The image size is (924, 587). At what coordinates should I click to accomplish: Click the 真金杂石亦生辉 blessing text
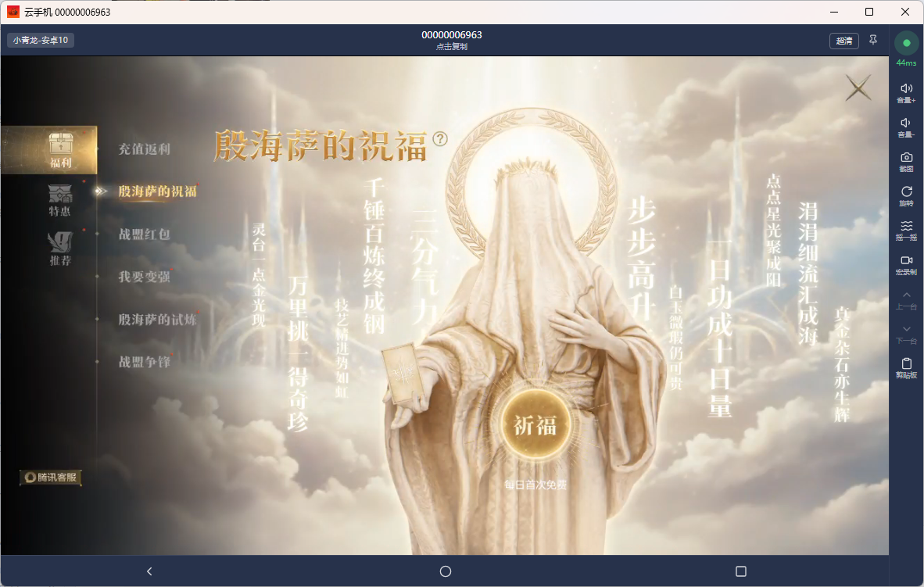(841, 364)
